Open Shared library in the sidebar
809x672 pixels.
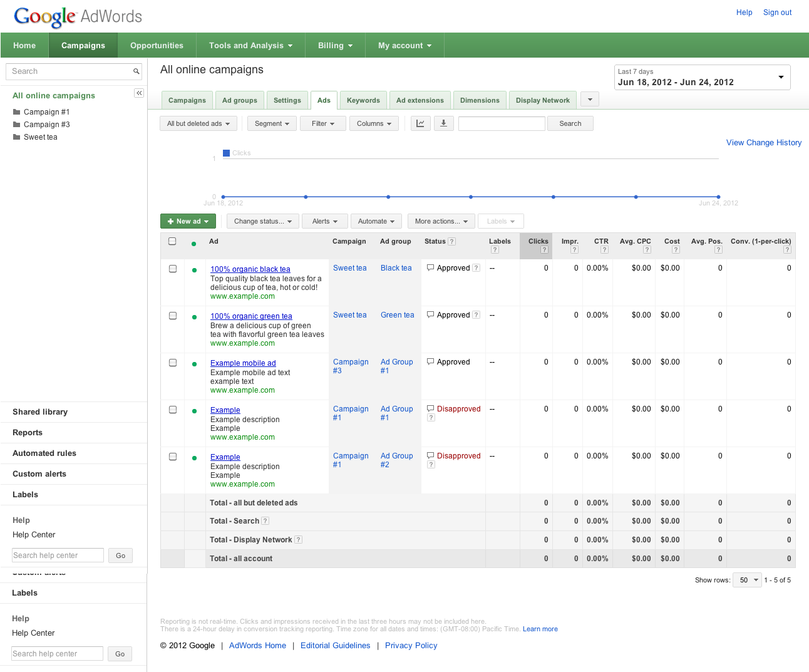(x=40, y=412)
